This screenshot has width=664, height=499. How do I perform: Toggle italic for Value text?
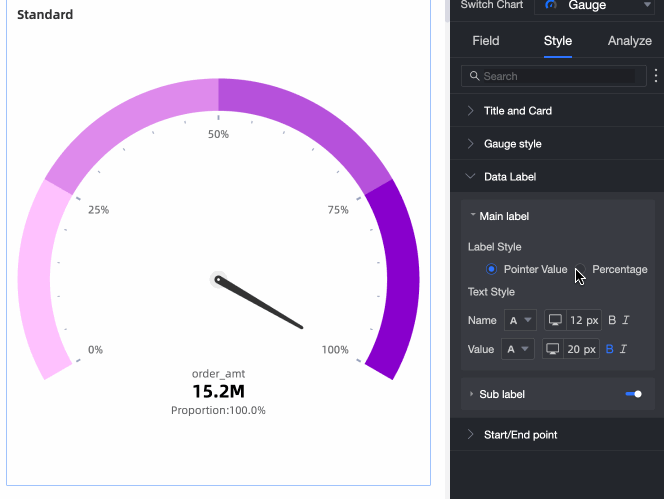coord(623,349)
